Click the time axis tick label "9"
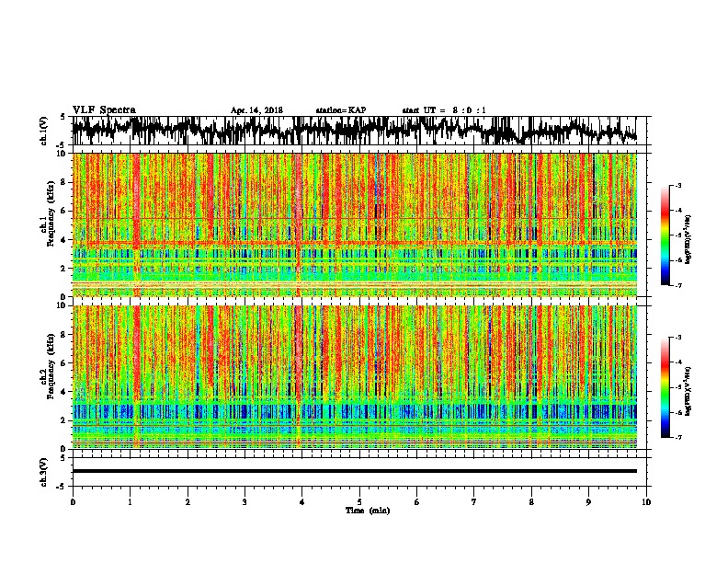Image resolution: width=728 pixels, height=563 pixels. (x=588, y=502)
